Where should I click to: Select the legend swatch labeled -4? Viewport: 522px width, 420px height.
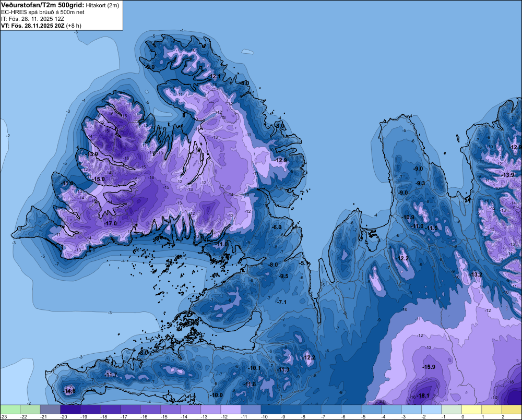coord(391,409)
